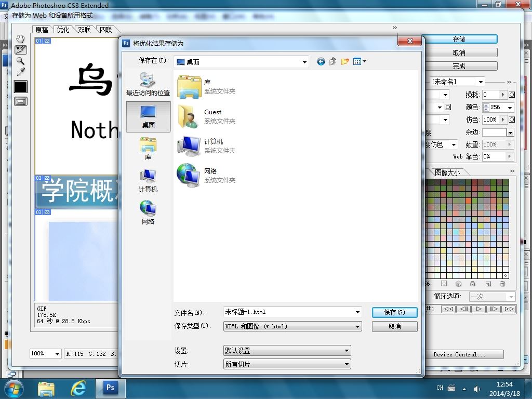Select the 网络 item in file list
Image resolution: width=532 pixels, height=399 pixels.
coord(206,176)
